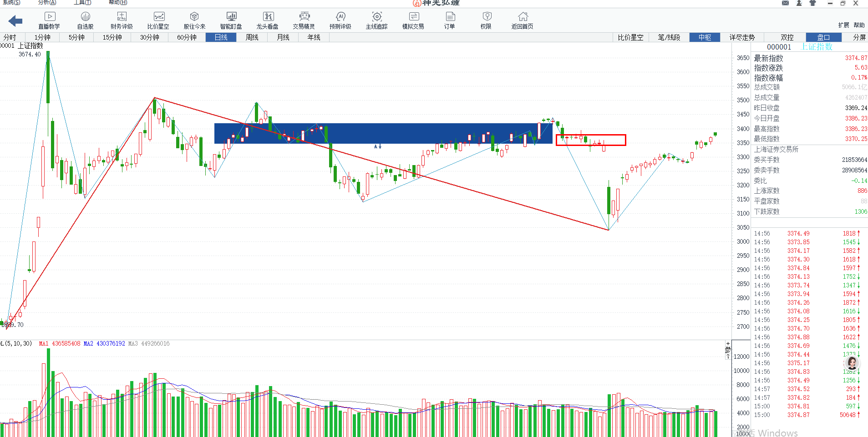
Task: Open 直播教学 live teaching
Action: [x=49, y=20]
